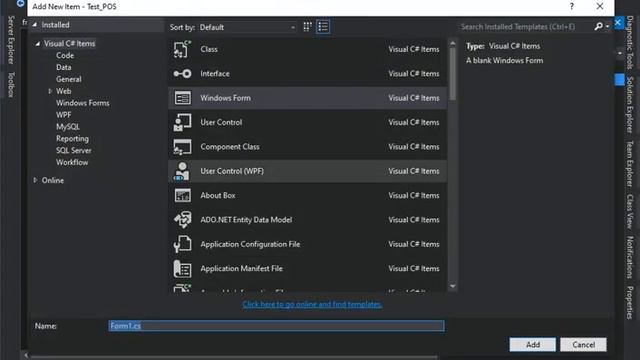Image resolution: width=640 pixels, height=360 pixels.
Task: Select the Interface row label
Action: [x=215, y=73]
